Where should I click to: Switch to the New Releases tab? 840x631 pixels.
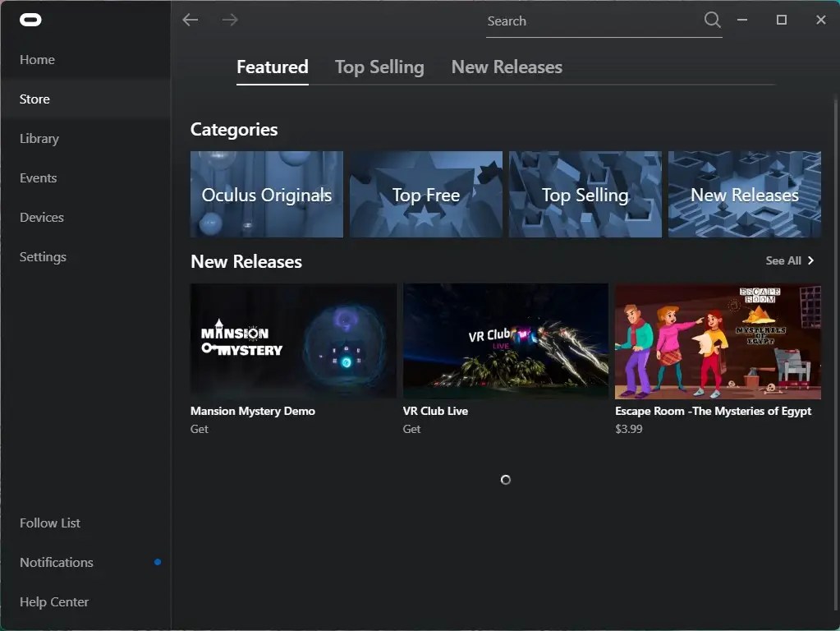pyautogui.click(x=506, y=67)
